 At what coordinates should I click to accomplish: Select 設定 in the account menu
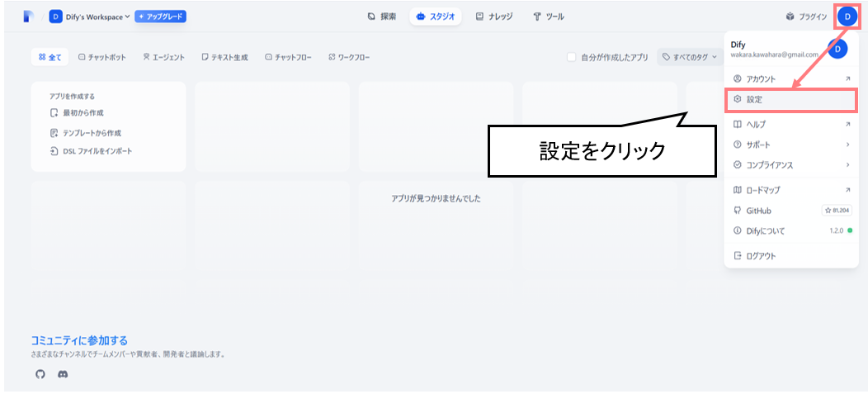(790, 99)
